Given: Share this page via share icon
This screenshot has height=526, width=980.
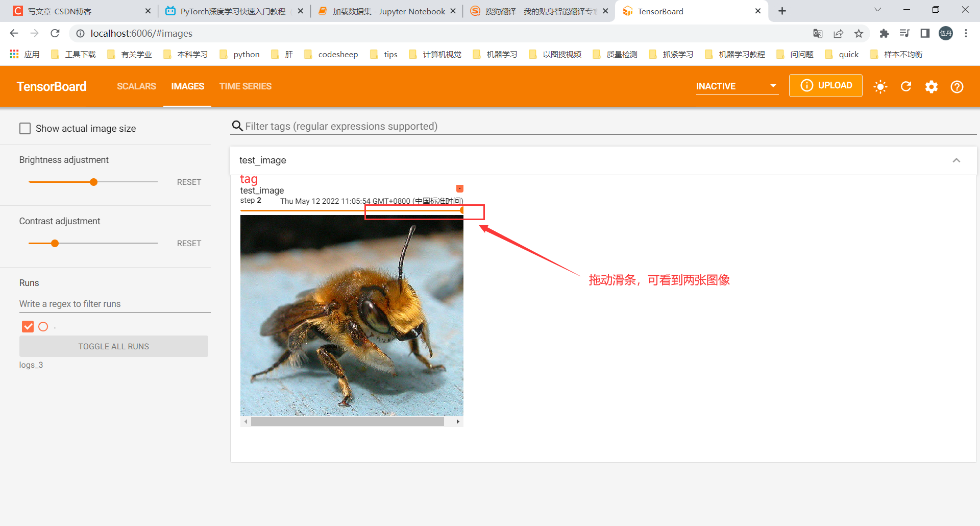Looking at the screenshot, I should click(x=838, y=33).
